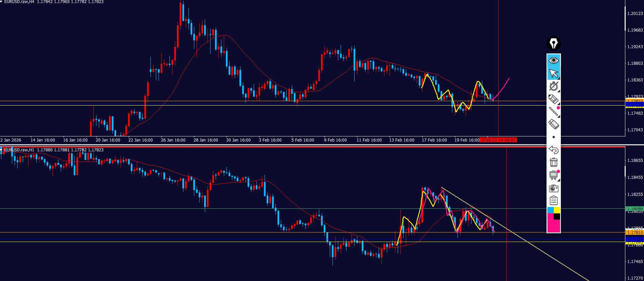Expand the EURUSD.raw,H4 chart title arrow
Screen dimensions: 644x281
coord(1,2)
